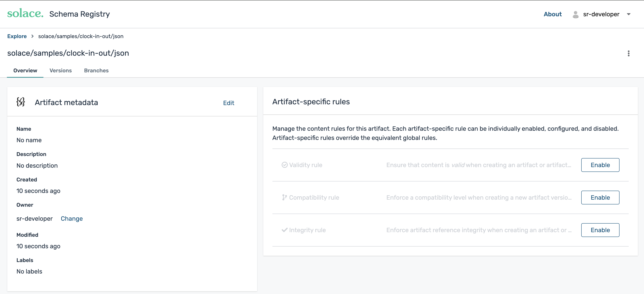Click the Validity rule checkmark icon
The width and height of the screenshot is (644, 294).
[x=284, y=165]
